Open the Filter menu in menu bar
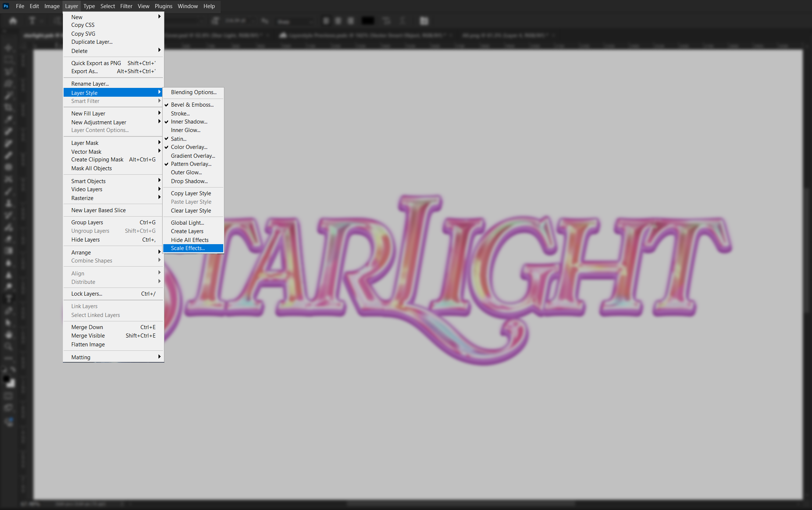The width and height of the screenshot is (812, 510). point(126,6)
